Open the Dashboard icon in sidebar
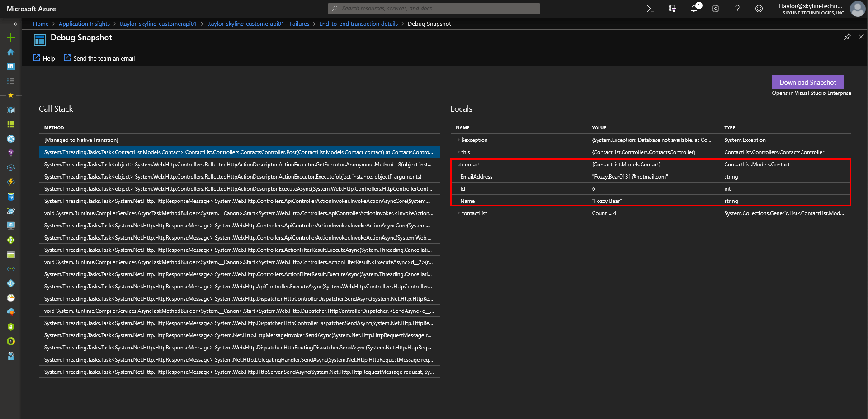The width and height of the screenshot is (868, 419). [11, 66]
